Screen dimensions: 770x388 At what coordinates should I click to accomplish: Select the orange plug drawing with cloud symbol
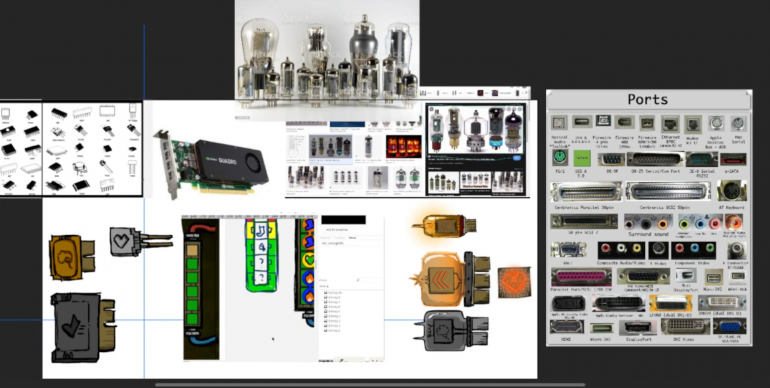click(72, 257)
